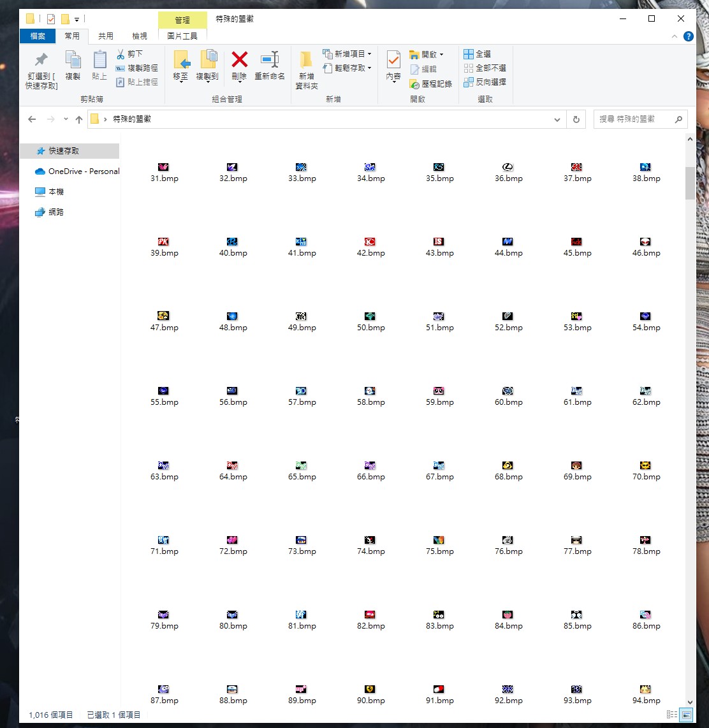This screenshot has height=728, width=709.
Task: Pin folder to Quick Access
Action: (x=41, y=70)
